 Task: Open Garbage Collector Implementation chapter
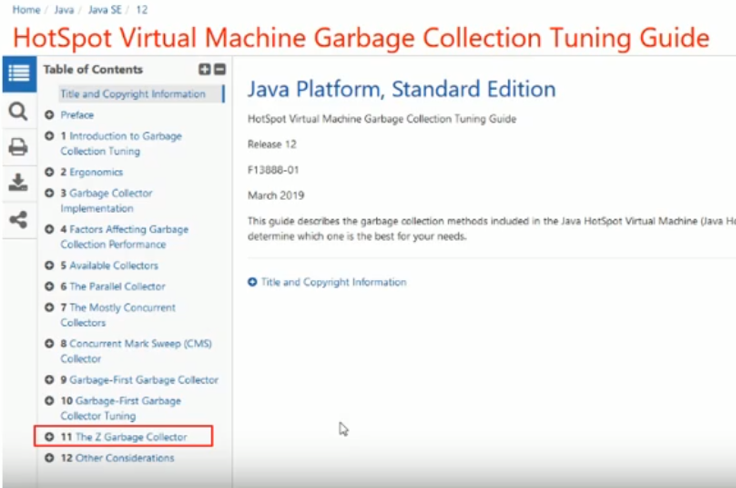pyautogui.click(x=107, y=201)
